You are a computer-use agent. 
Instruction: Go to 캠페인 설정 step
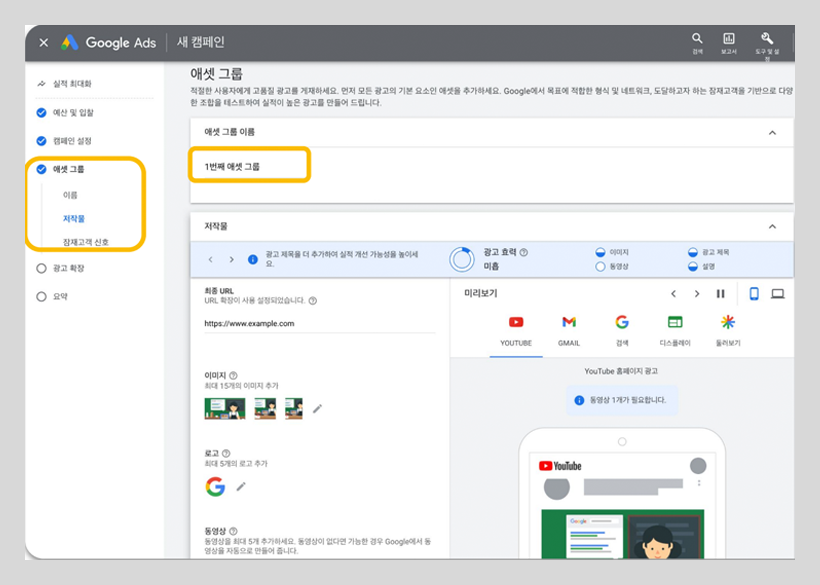coord(72,141)
